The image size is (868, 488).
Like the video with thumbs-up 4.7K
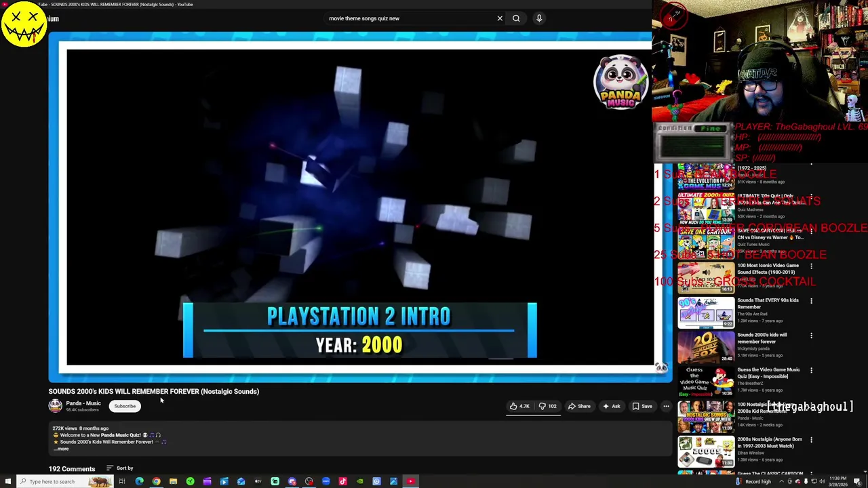pyautogui.click(x=519, y=406)
